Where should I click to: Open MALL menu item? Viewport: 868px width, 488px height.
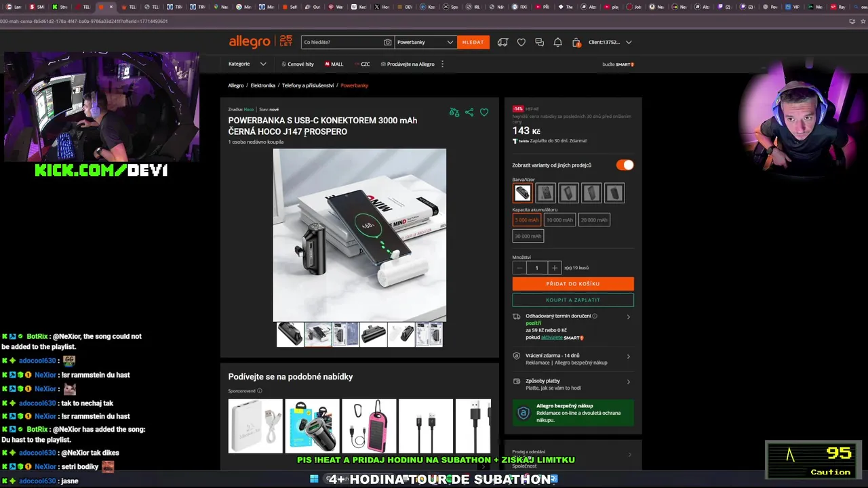point(334,64)
